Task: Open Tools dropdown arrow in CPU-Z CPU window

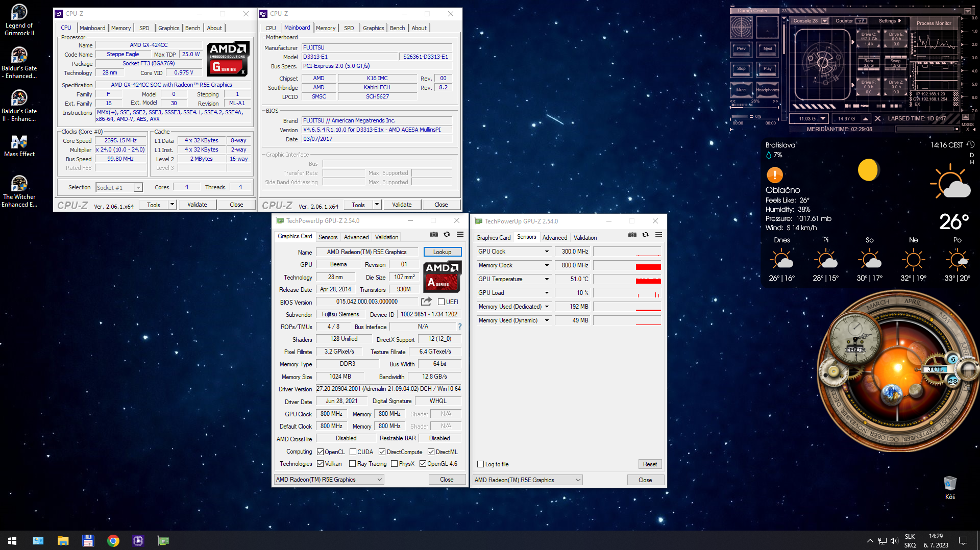Action: (173, 205)
